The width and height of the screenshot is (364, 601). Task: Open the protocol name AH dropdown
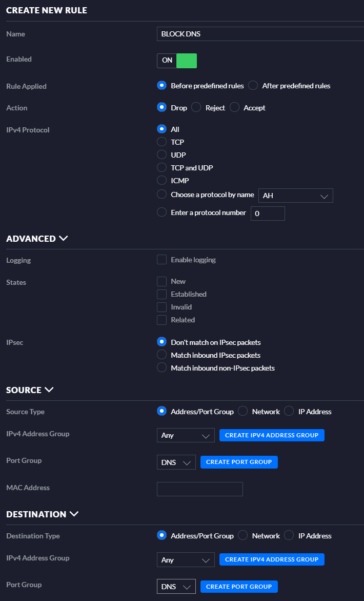coord(296,196)
